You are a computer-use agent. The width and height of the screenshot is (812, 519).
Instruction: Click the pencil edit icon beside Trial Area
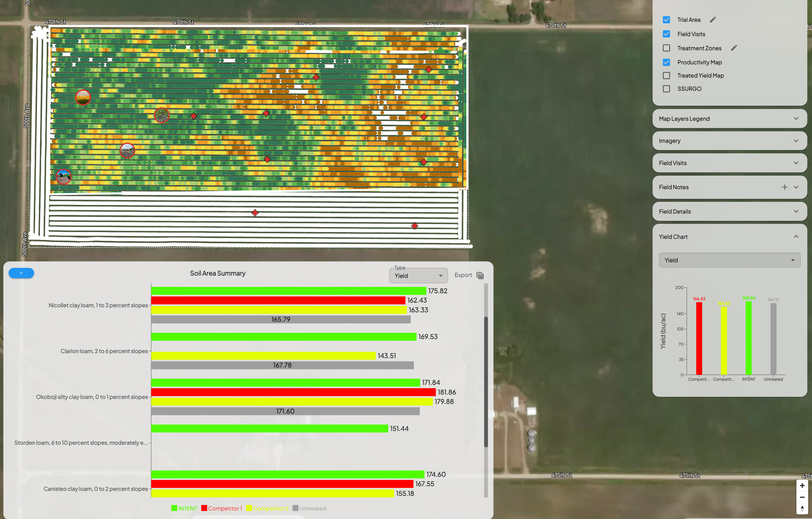[x=712, y=20]
